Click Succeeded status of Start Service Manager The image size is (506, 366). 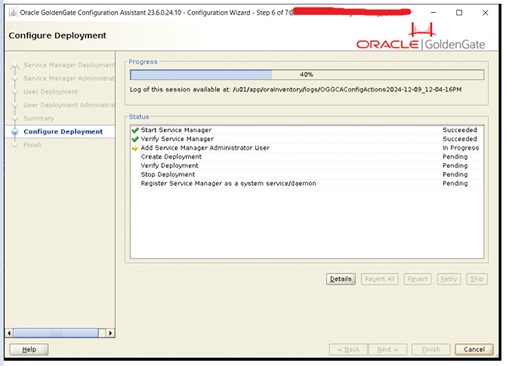[460, 130]
